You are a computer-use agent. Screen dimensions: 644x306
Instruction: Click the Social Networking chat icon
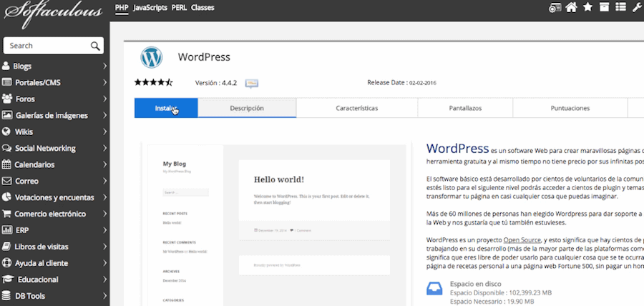[6, 148]
